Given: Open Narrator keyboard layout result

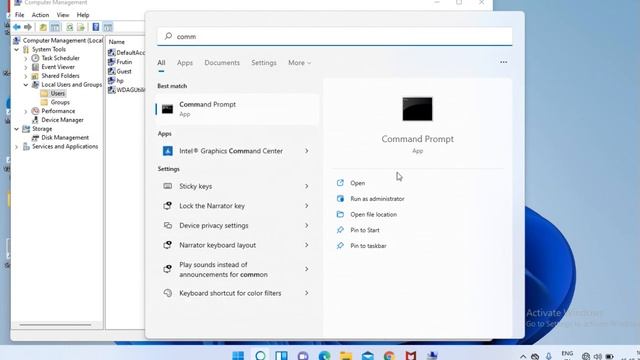Looking at the screenshot, I should 237,245.
